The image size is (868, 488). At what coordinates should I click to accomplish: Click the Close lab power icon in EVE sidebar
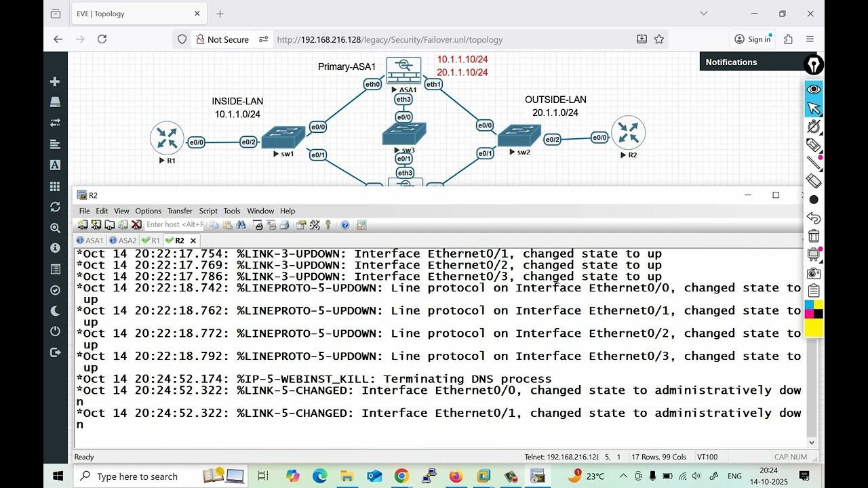tap(55, 331)
